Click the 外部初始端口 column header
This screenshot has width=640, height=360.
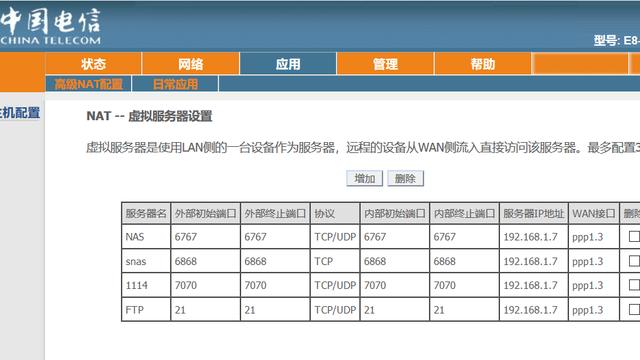(205, 213)
